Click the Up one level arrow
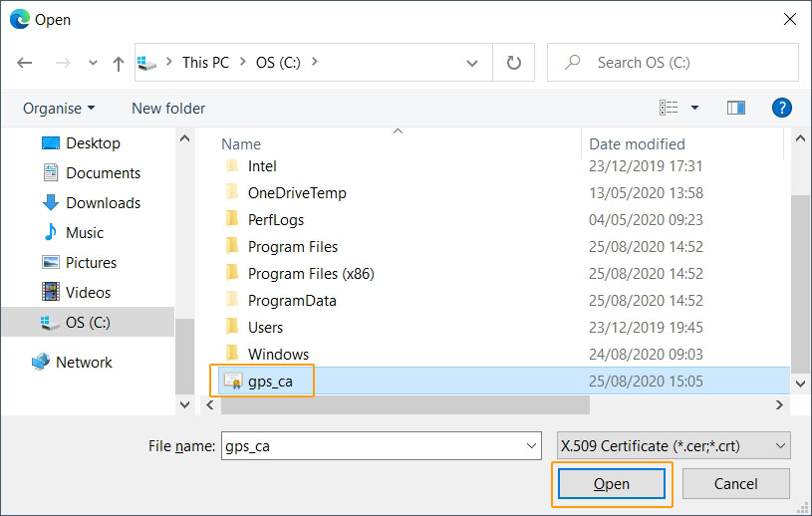The image size is (812, 516). pos(119,63)
